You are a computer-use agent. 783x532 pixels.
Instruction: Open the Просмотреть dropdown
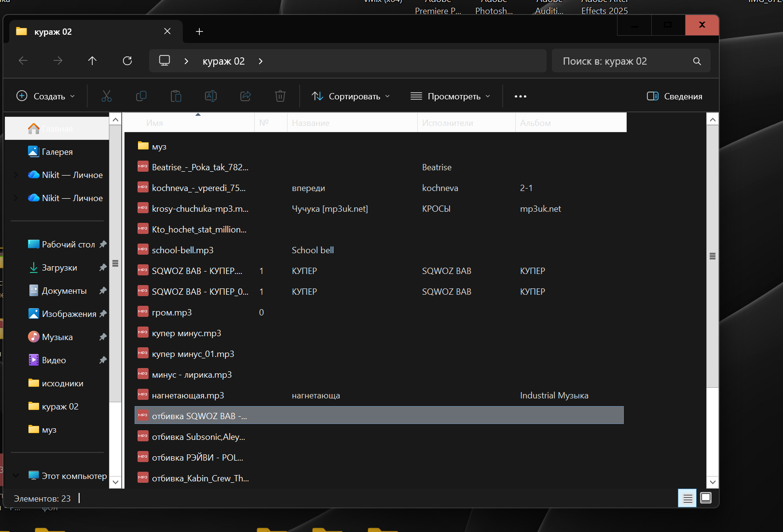(x=451, y=96)
